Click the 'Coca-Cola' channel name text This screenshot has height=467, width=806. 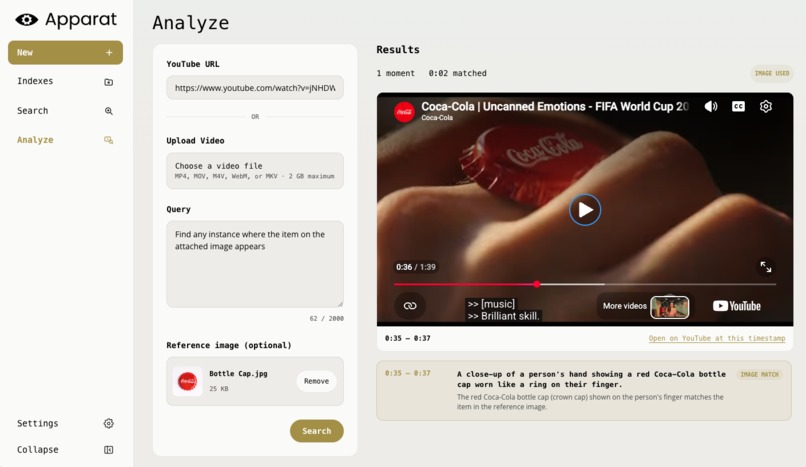point(437,118)
